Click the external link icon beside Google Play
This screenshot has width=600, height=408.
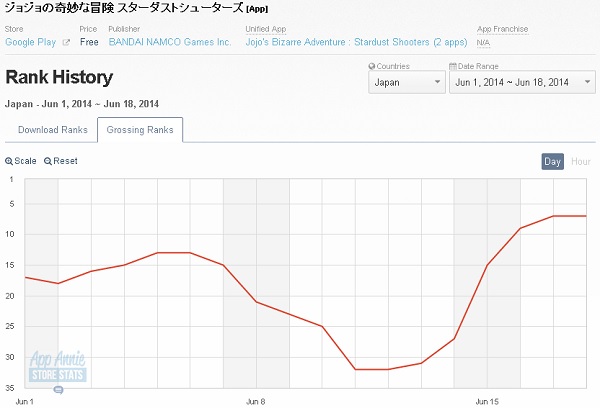click(x=66, y=43)
